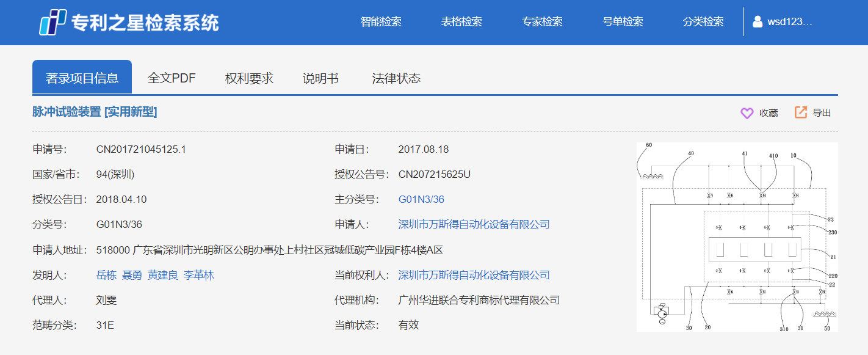Click the grant date 2018.04.10
868x355 pixels.
121,199
